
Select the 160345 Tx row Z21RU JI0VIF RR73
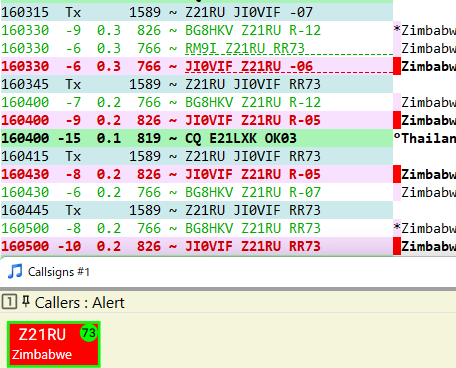[x=197, y=84]
